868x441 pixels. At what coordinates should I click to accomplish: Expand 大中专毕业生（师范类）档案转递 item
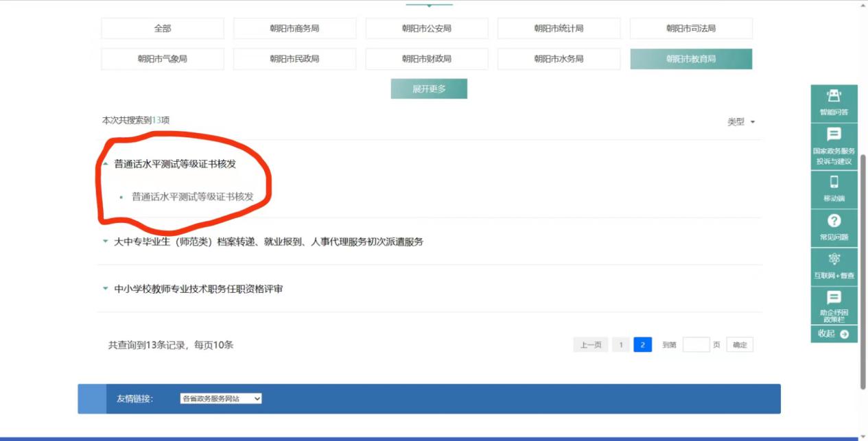[x=263, y=242]
